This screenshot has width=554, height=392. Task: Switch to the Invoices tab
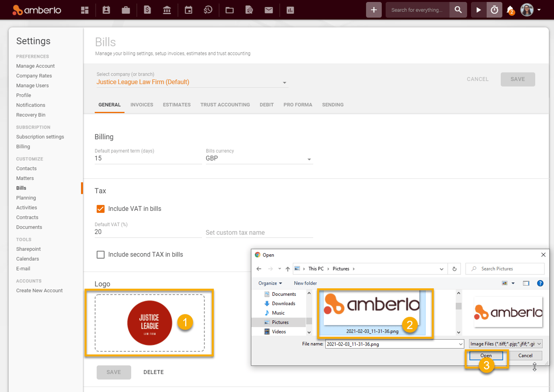point(142,105)
